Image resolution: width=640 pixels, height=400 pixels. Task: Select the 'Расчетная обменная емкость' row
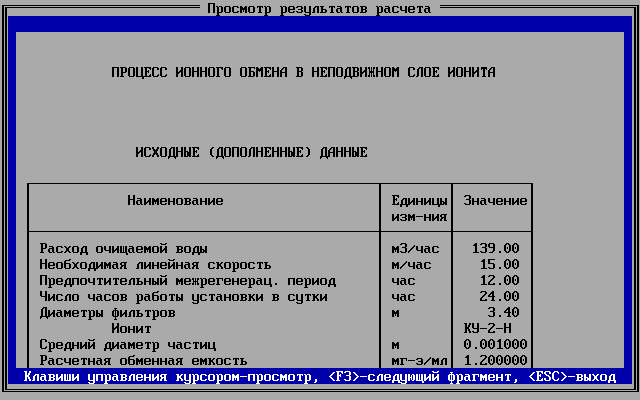[x=143, y=361]
